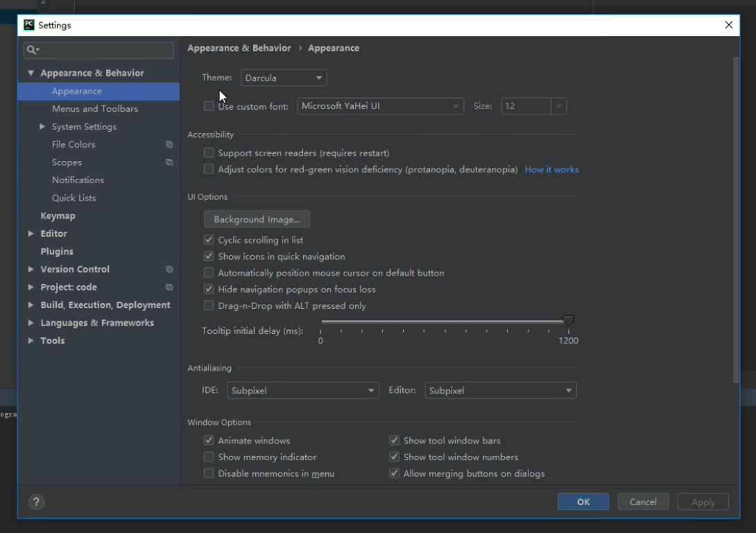Expand the Build, Execution, Deployment section

coord(30,305)
